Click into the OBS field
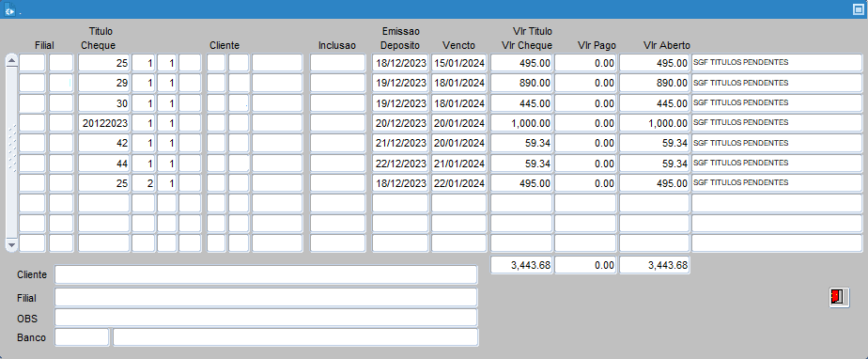 click(x=266, y=318)
